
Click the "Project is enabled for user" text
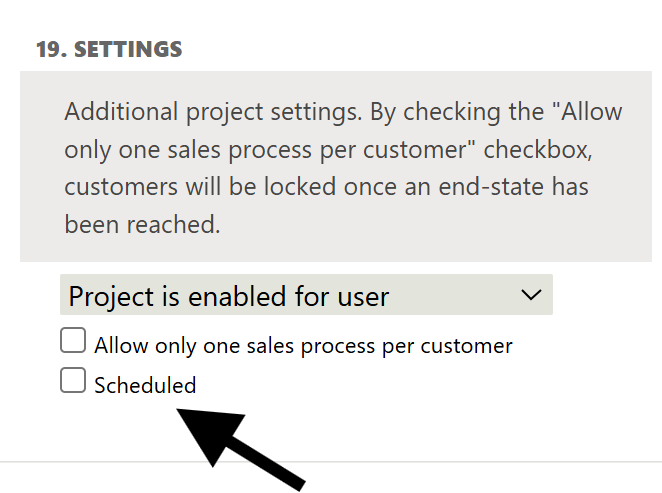pyautogui.click(x=229, y=297)
